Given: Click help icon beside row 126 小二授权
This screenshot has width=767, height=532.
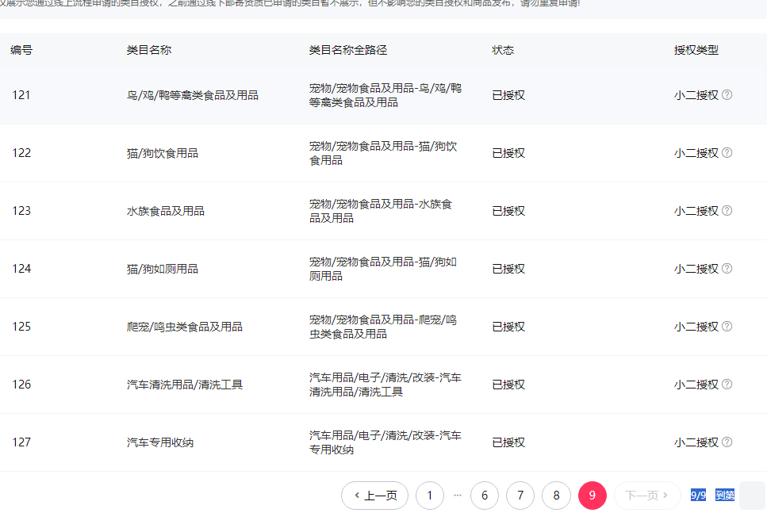Looking at the screenshot, I should pos(727,385).
